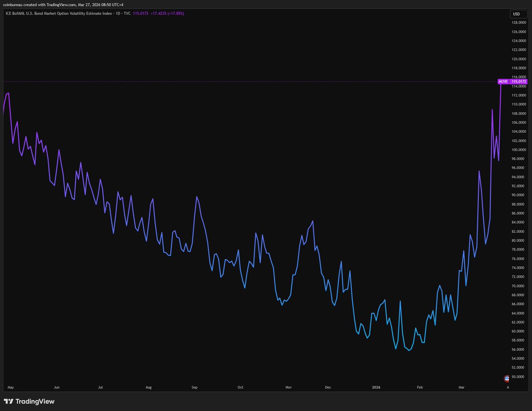Click 80.0000 on the price axis
This screenshot has width=532, height=411.
coord(518,240)
